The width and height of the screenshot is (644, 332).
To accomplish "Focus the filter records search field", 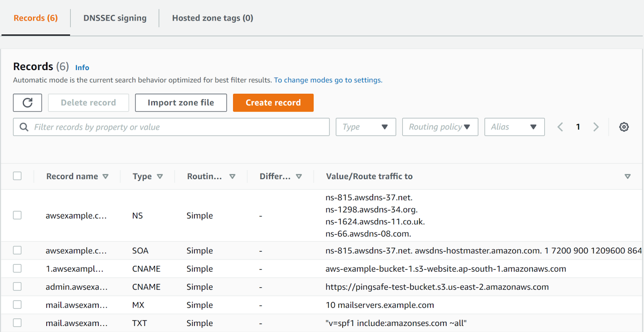I will click(x=177, y=127).
